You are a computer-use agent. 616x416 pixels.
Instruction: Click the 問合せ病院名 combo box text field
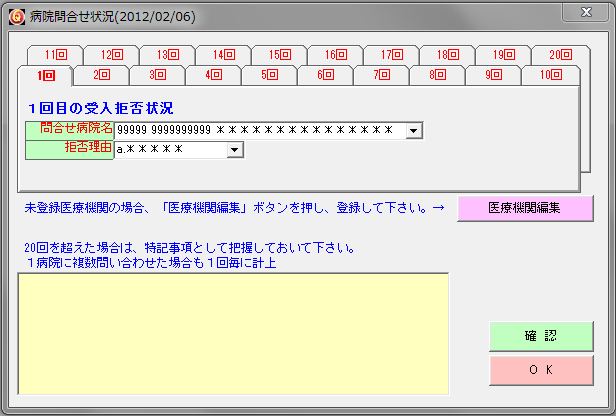(x=260, y=130)
